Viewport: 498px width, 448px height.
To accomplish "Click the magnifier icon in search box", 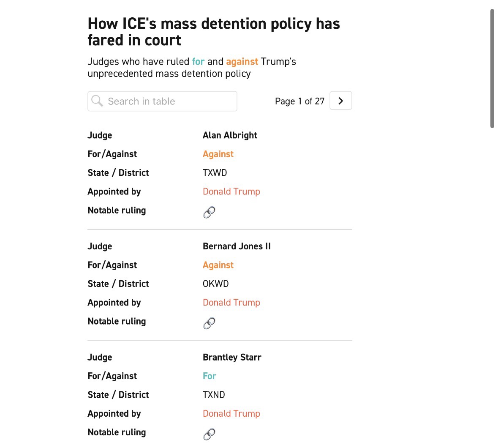I will (97, 101).
